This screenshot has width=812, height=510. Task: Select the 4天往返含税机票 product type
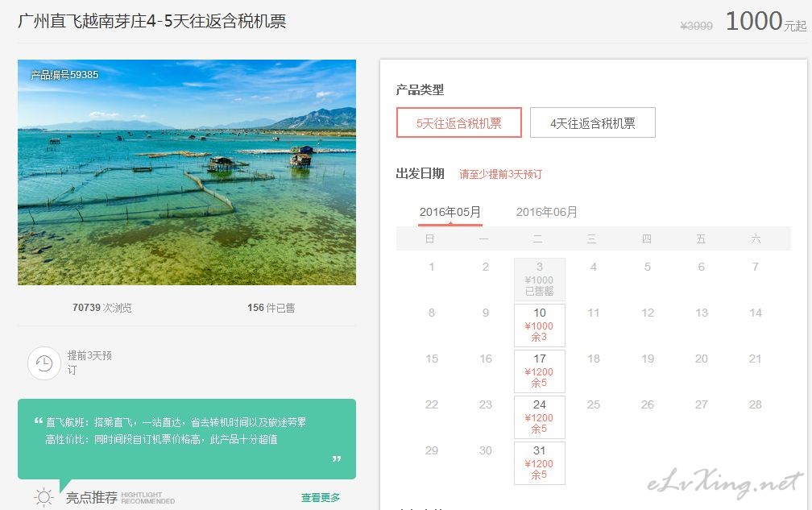point(592,122)
